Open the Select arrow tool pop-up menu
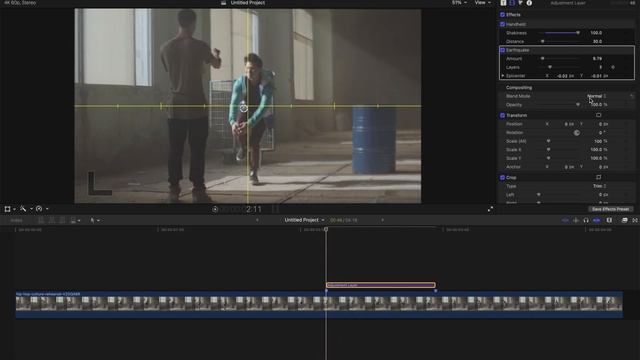This screenshot has height=360, width=640. pos(95,220)
